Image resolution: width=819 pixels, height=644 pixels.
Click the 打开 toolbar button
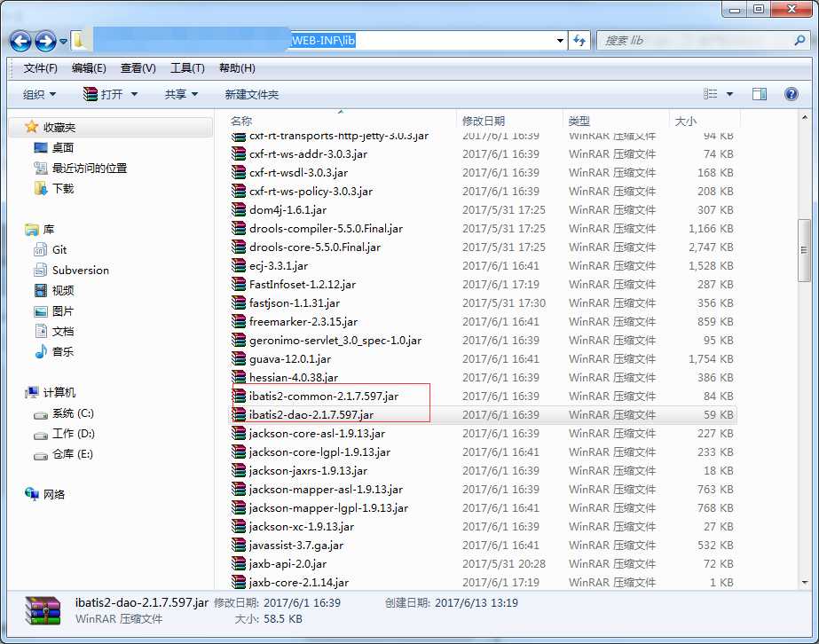(104, 95)
